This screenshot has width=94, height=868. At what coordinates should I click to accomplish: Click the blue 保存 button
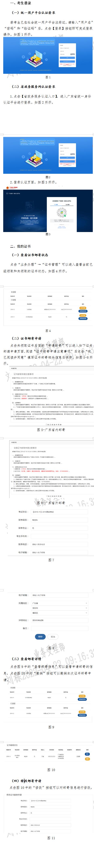[x=40, y=637]
